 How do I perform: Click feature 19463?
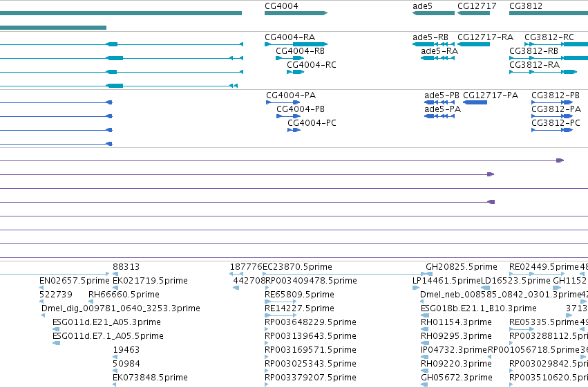pyautogui.click(x=115, y=357)
